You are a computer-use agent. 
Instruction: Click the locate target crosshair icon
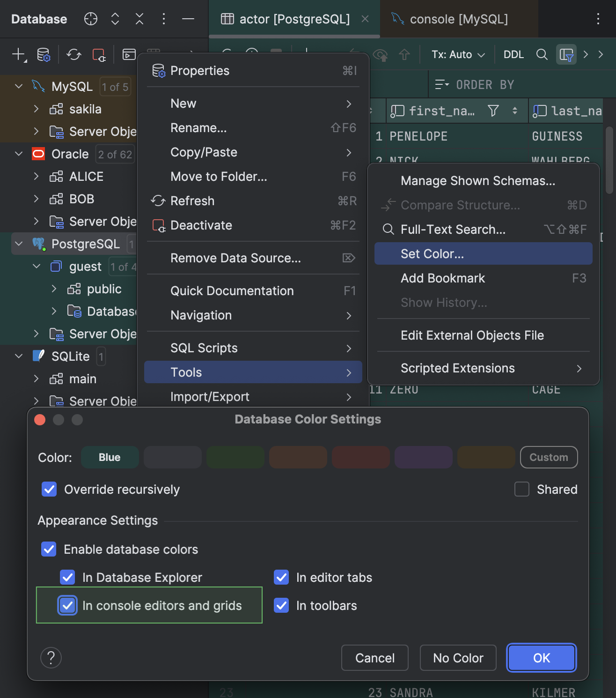tap(90, 19)
